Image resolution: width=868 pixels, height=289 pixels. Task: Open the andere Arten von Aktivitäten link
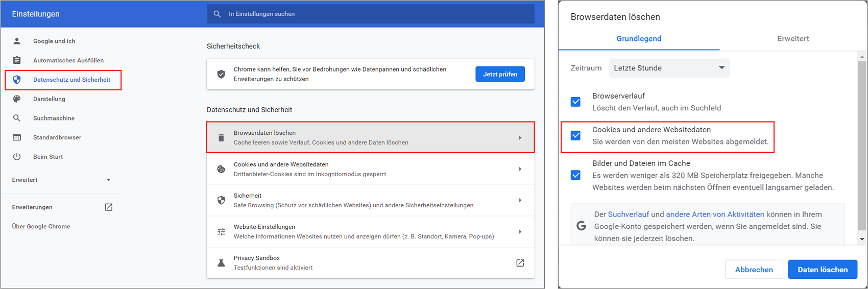[715, 214]
